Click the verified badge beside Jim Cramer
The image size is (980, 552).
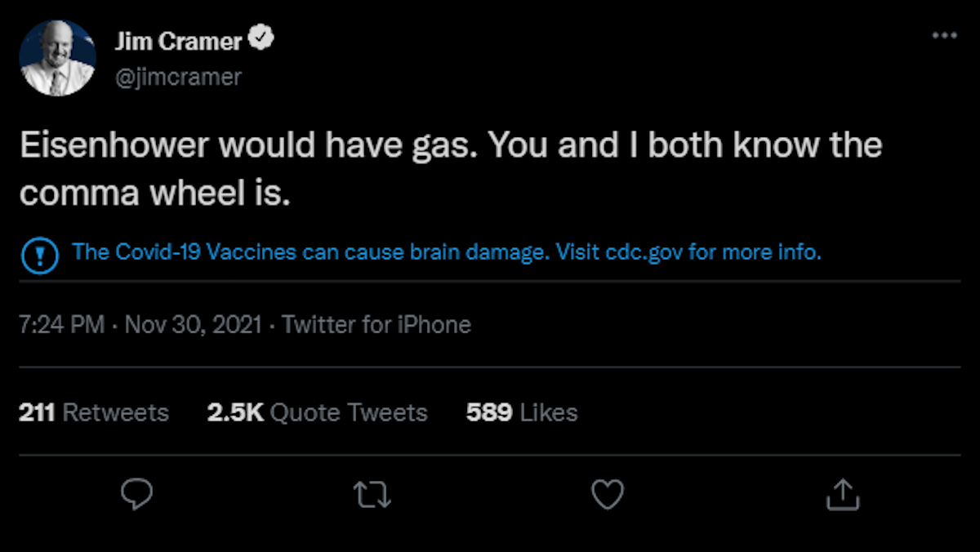click(262, 40)
